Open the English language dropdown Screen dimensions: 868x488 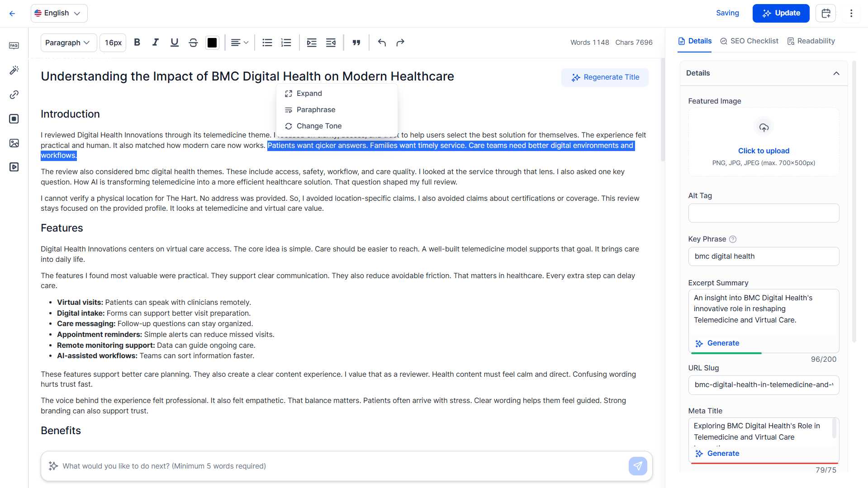59,13
